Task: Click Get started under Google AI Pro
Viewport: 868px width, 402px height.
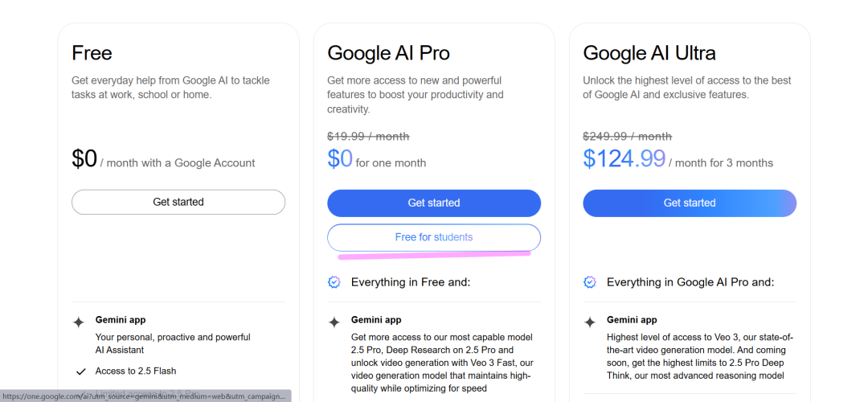Action: point(434,203)
